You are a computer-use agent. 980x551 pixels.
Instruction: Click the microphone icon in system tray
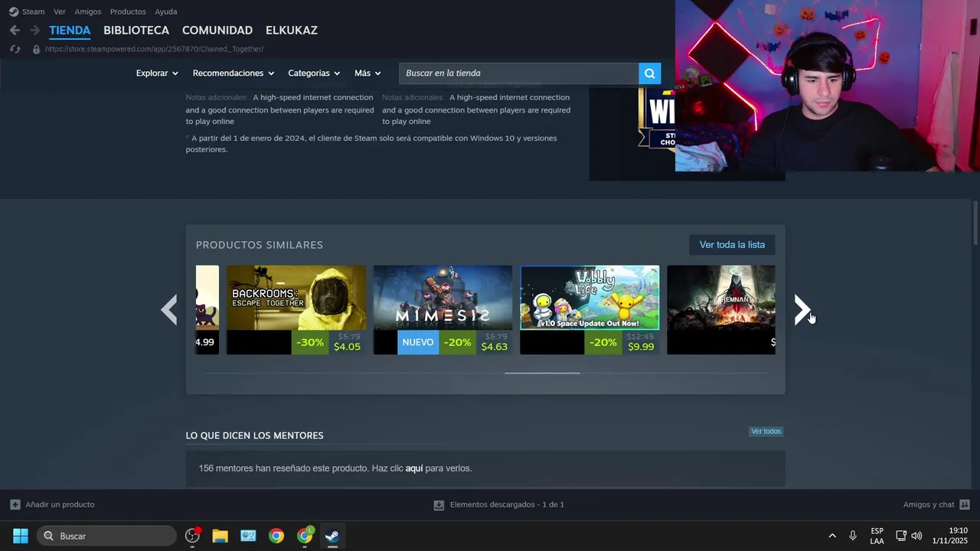click(x=853, y=536)
